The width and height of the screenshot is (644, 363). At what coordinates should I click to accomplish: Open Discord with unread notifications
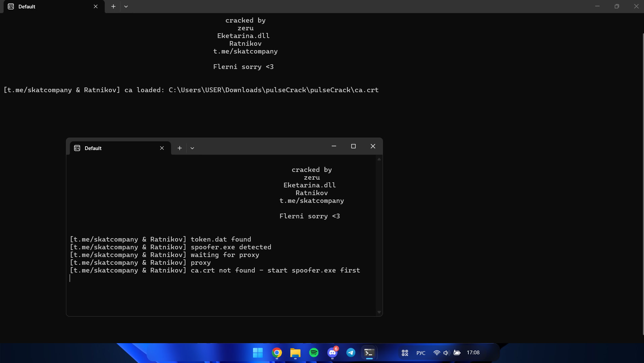(x=332, y=353)
